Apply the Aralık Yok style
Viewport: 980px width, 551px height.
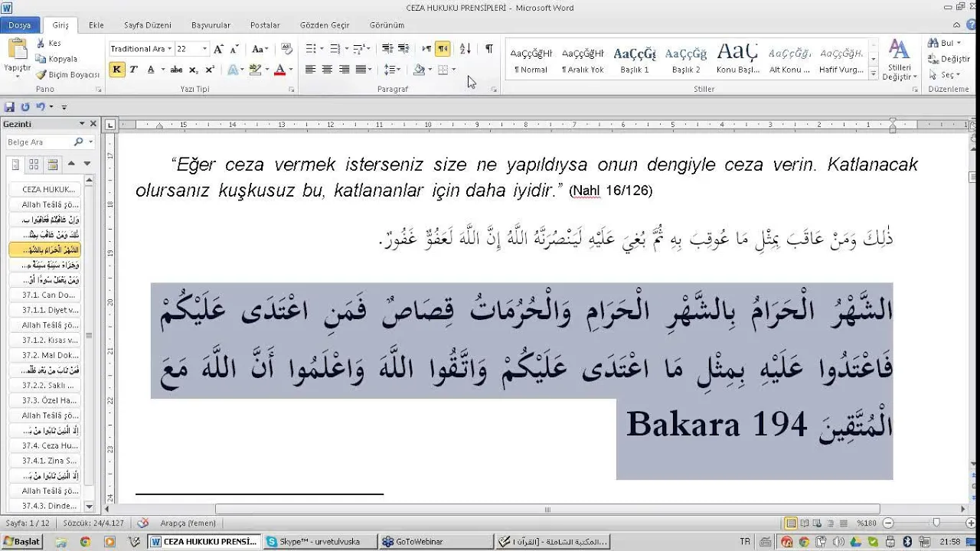click(583, 60)
